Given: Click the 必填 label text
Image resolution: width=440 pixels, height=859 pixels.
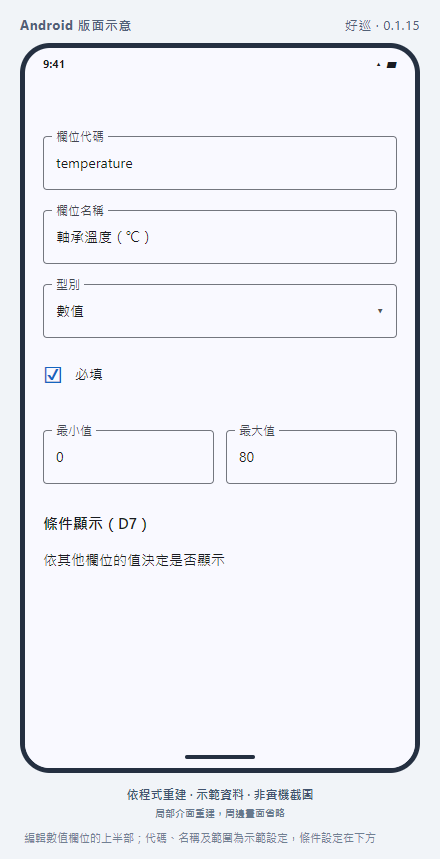Looking at the screenshot, I should (89, 375).
